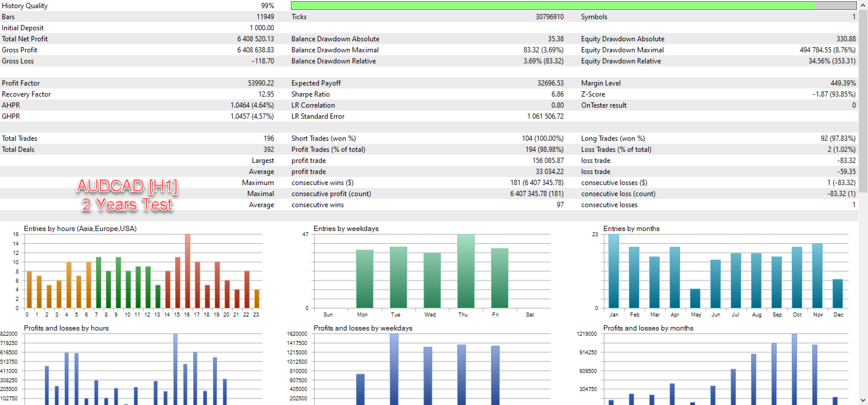Click the 'Symbols' label

click(x=594, y=17)
